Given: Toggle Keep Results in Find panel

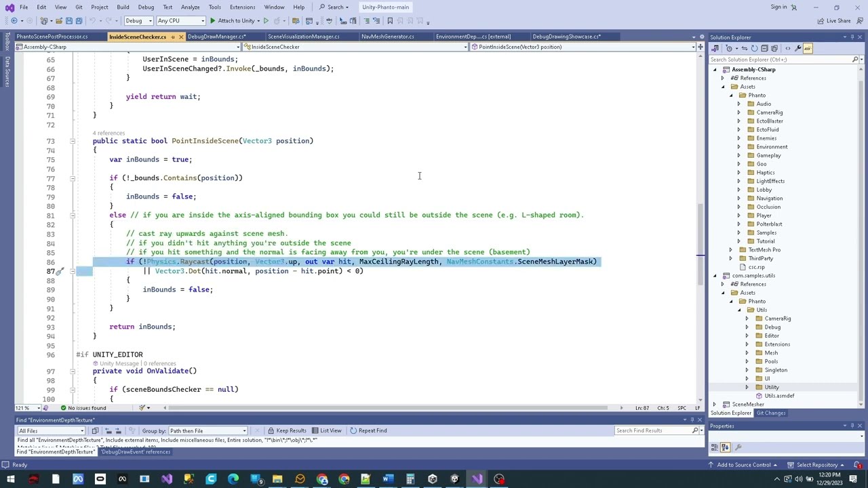Looking at the screenshot, I should (287, 430).
